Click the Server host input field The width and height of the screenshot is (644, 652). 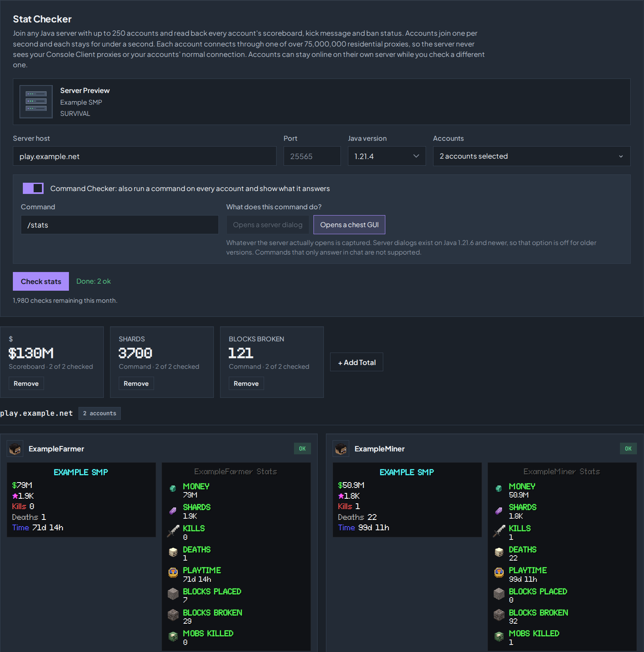point(144,156)
